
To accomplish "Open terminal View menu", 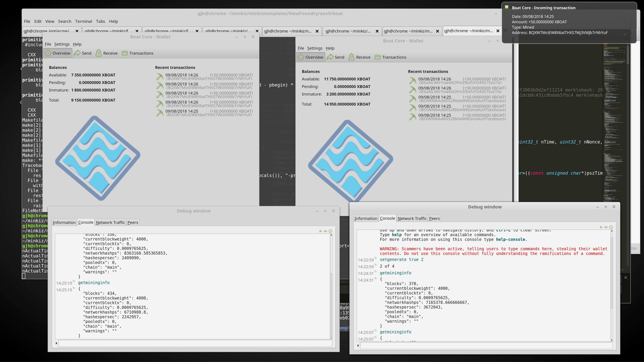I will 50,21.
